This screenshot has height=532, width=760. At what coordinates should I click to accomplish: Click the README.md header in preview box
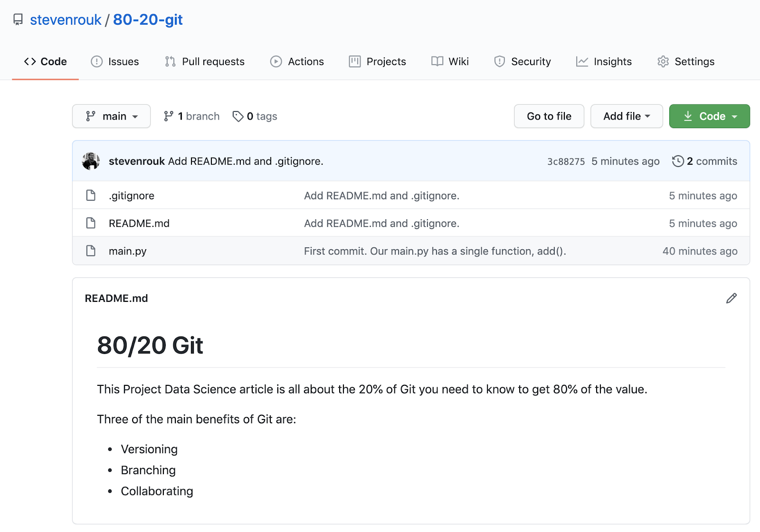tap(116, 298)
